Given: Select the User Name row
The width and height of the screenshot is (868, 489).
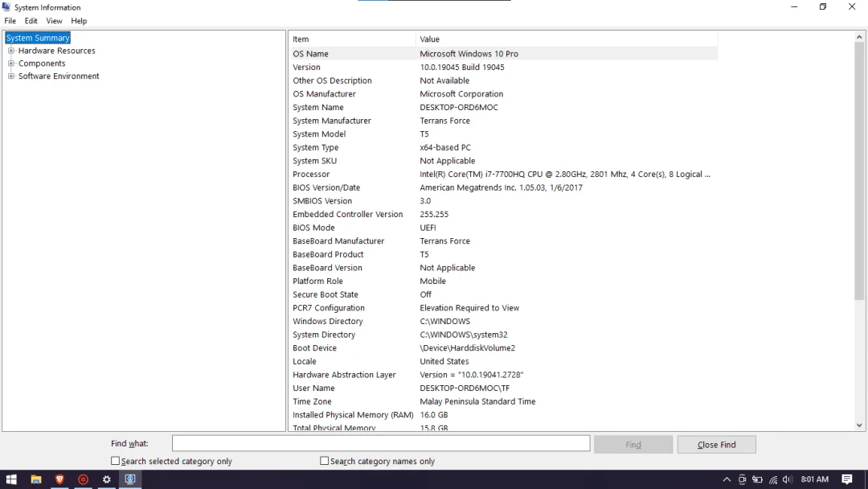Looking at the screenshot, I should pyautogui.click(x=503, y=388).
